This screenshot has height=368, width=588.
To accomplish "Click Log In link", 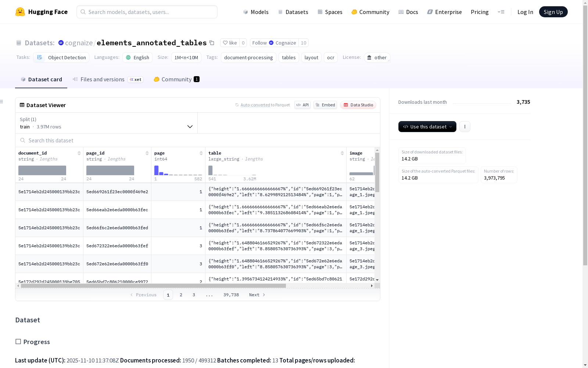I will coord(525,12).
